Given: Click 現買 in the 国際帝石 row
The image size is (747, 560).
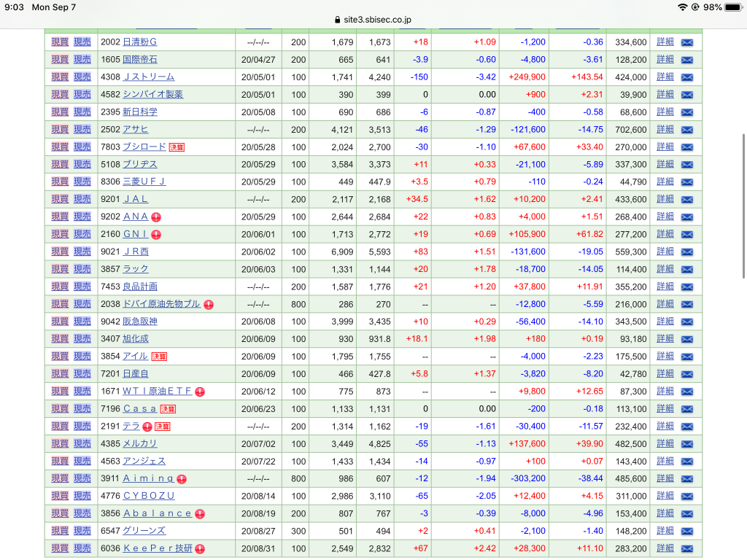Looking at the screenshot, I should click(x=60, y=60).
